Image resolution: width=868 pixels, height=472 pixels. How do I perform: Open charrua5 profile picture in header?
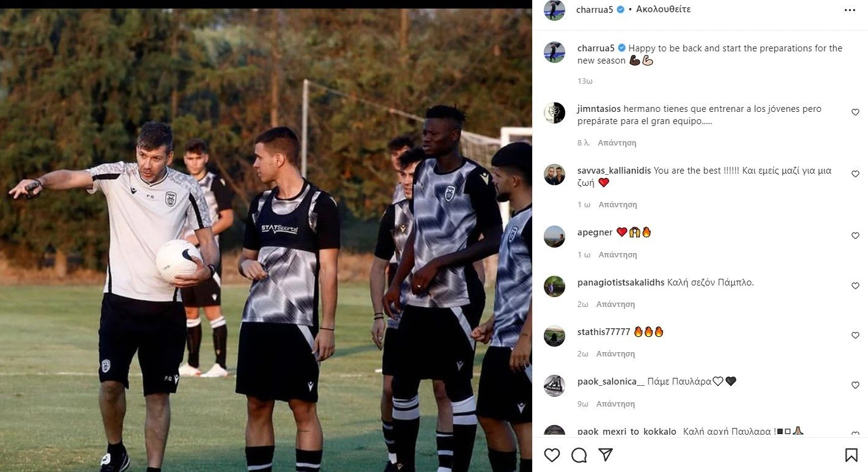point(554,10)
